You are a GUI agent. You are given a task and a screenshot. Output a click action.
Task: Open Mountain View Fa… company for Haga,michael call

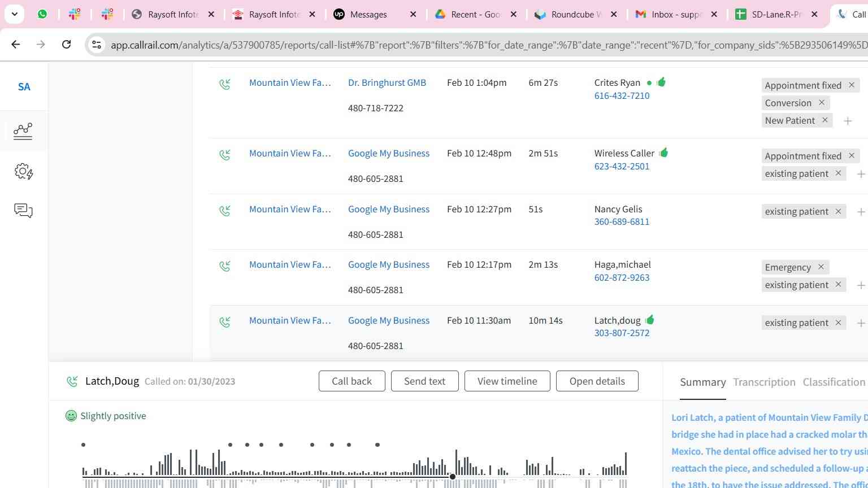(x=290, y=264)
